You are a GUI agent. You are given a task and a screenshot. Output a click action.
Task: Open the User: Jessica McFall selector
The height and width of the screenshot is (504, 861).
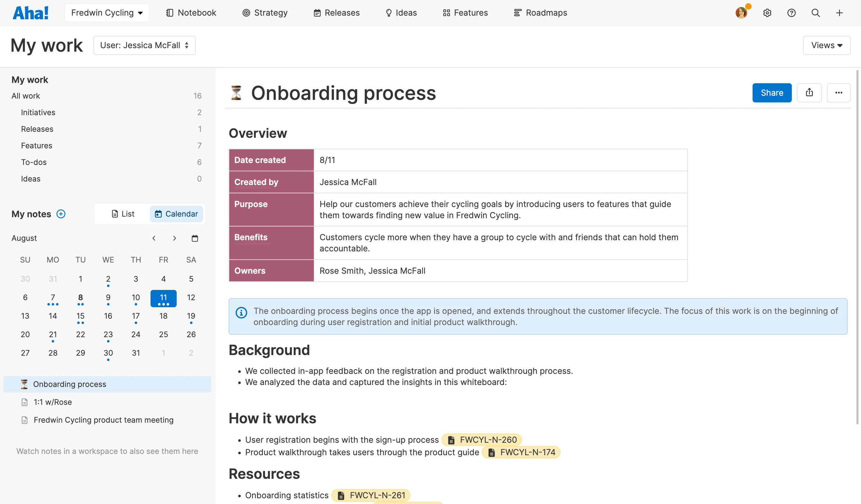coord(144,45)
